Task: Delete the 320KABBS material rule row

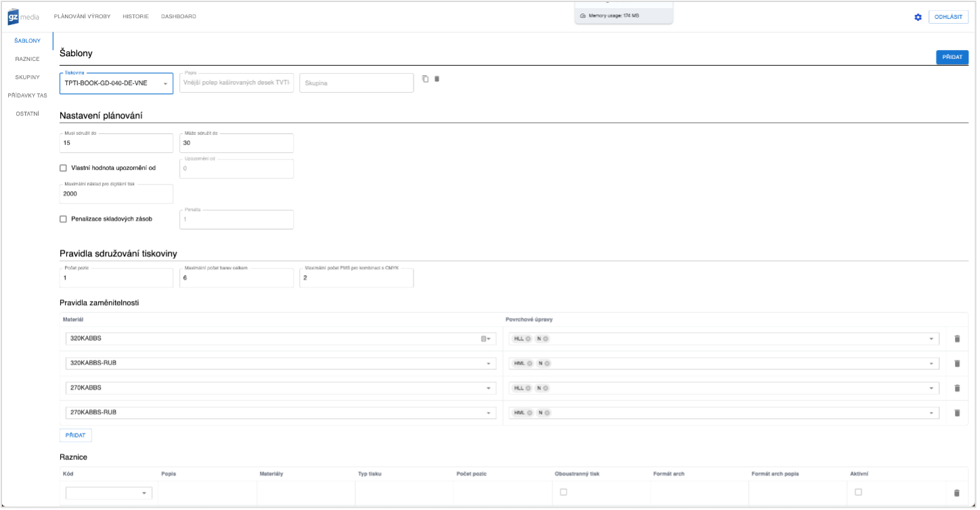Action: pyautogui.click(x=956, y=339)
